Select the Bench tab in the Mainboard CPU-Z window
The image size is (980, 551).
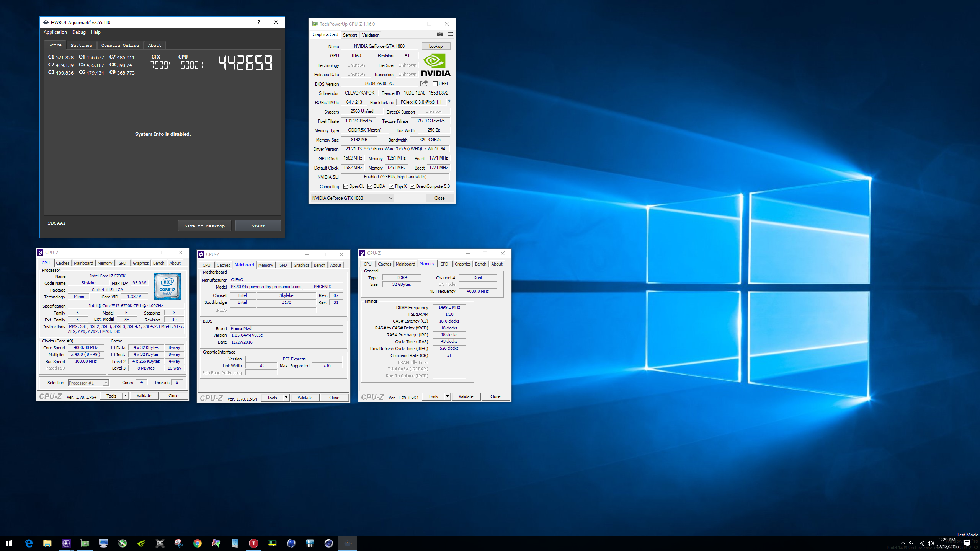point(319,265)
